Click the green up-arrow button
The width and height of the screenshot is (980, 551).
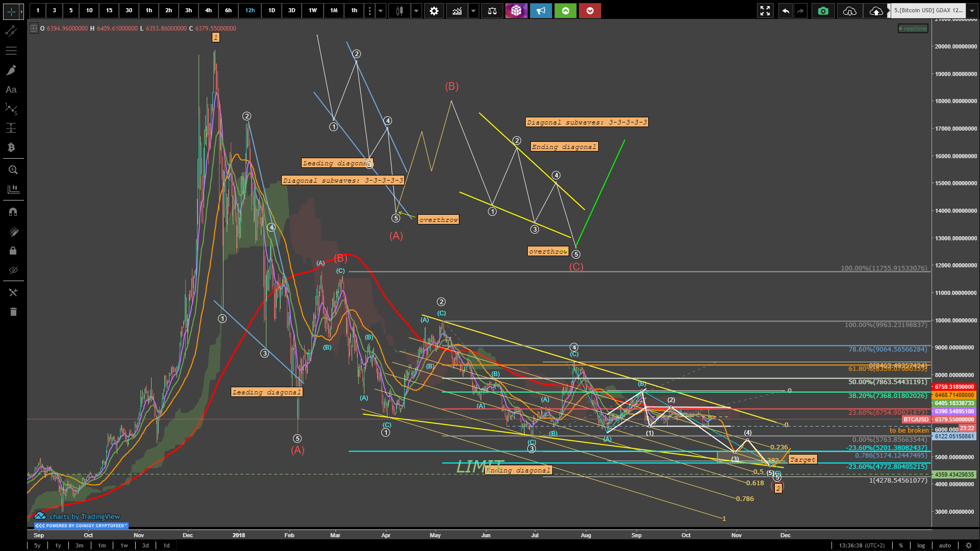pyautogui.click(x=566, y=11)
